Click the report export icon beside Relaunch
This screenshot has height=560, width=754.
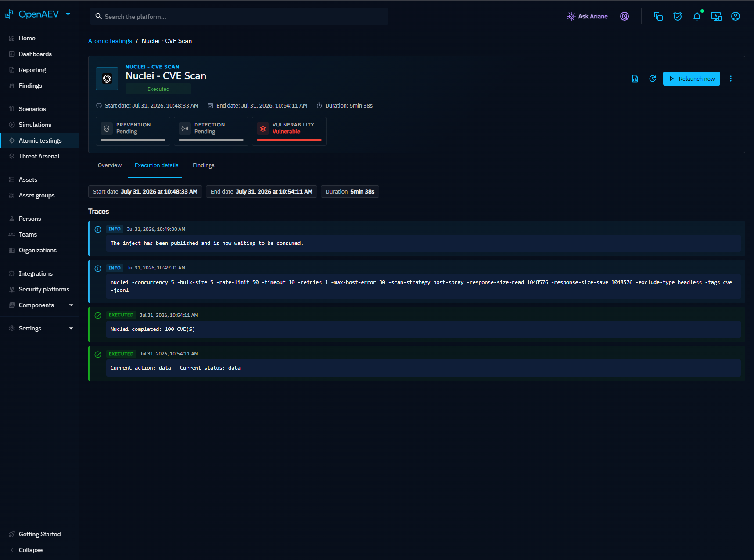pyautogui.click(x=635, y=79)
